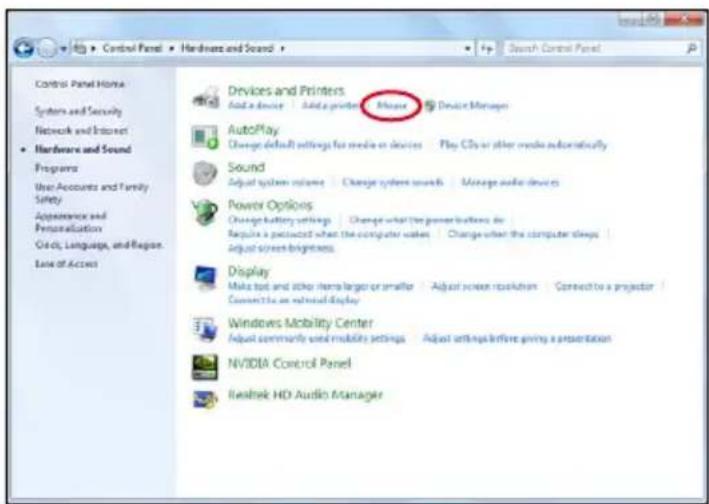Image resolution: width=709 pixels, height=504 pixels.
Task: Click the Device Manager shield icon
Action: tap(430, 106)
